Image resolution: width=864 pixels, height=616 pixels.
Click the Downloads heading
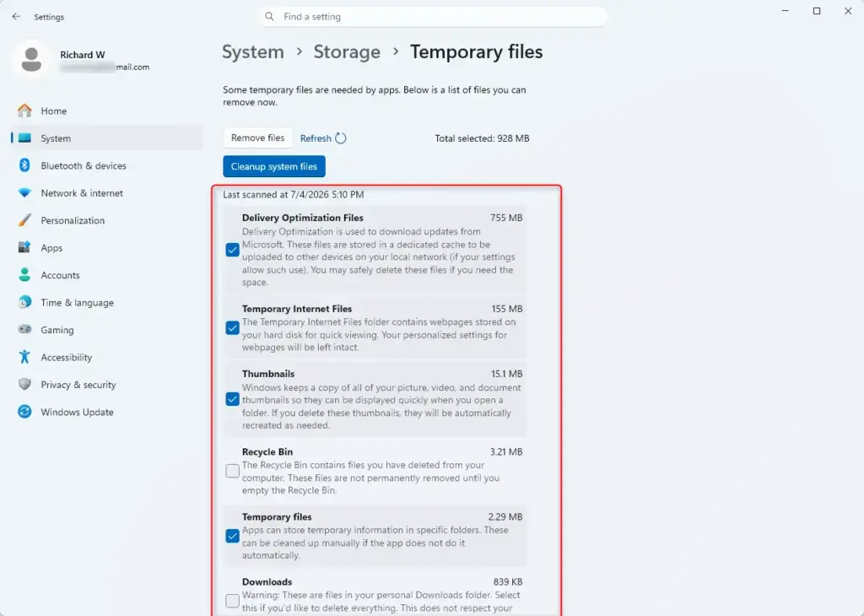(x=267, y=582)
